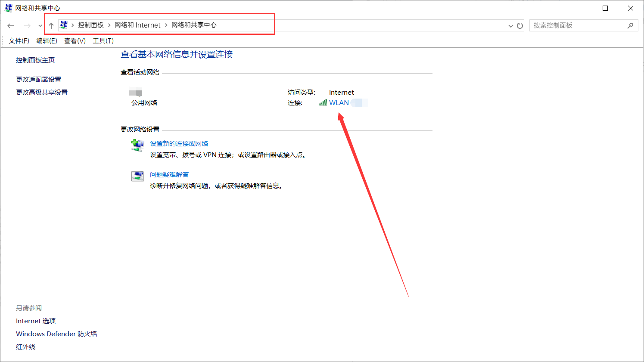Open the 工具(T) menu
The image size is (644, 362).
(103, 41)
